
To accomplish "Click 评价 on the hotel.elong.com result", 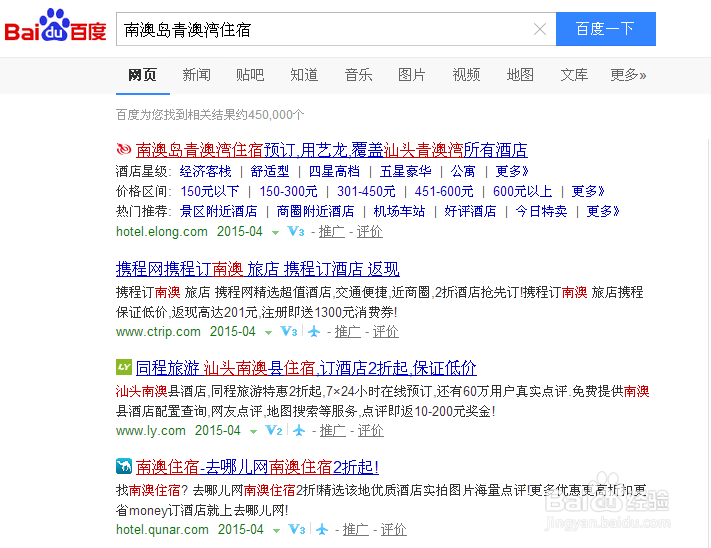I will 370,232.
